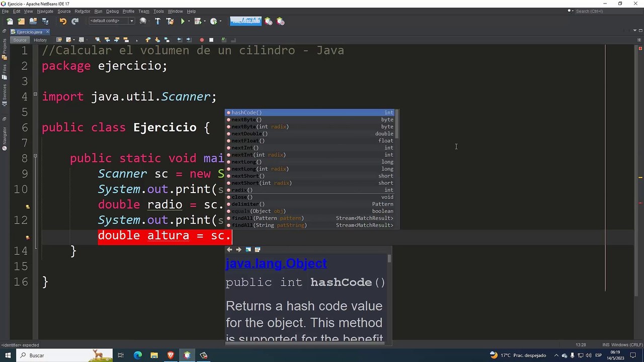Viewport: 644px width, 362px height.
Task: Switch to History view
Action: [40, 40]
